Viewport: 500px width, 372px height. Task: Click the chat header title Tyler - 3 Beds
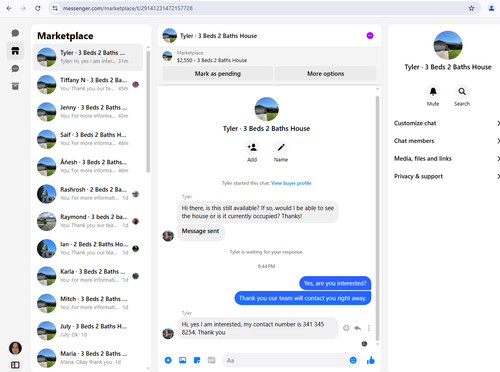click(218, 36)
